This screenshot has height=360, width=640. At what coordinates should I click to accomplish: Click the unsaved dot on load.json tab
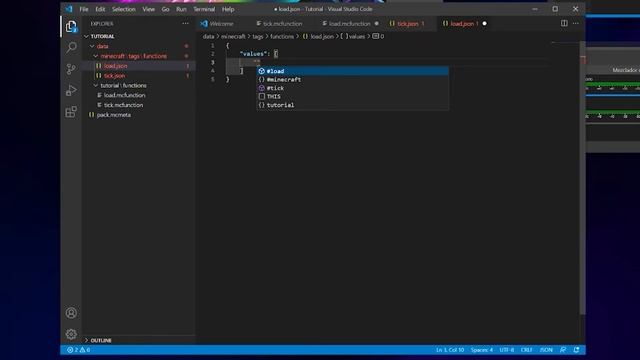coord(484,24)
